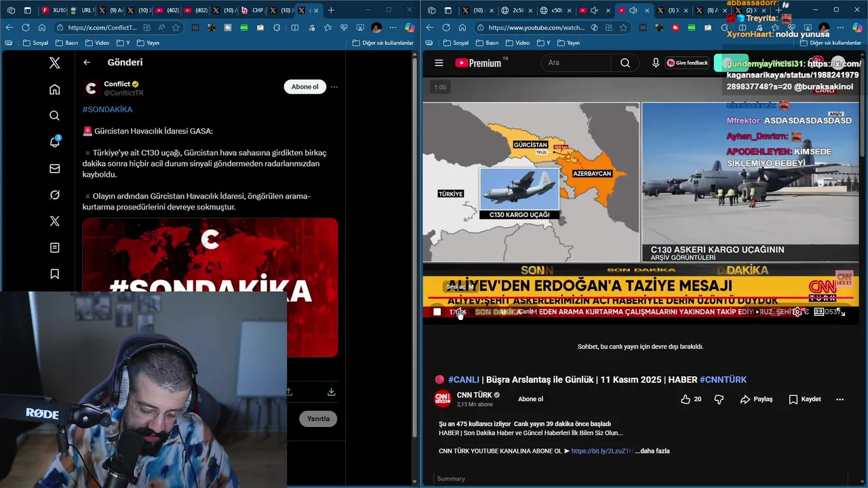Click the @ConflictTR handle
This screenshot has height=488, width=868.
coord(123,93)
